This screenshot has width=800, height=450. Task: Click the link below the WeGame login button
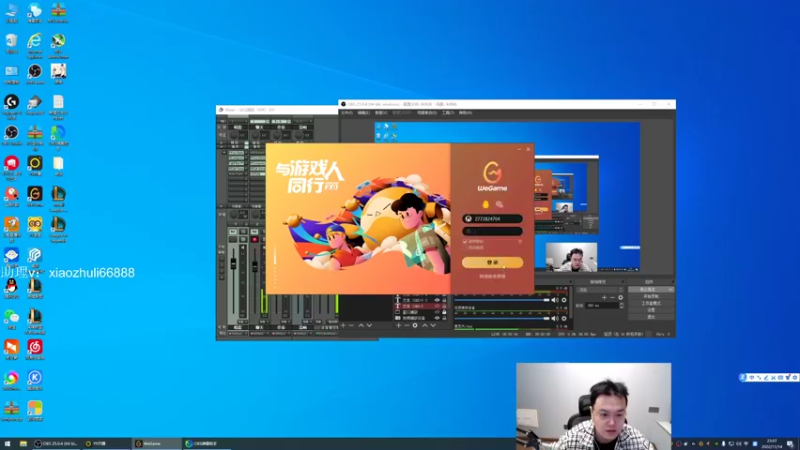[x=492, y=277]
